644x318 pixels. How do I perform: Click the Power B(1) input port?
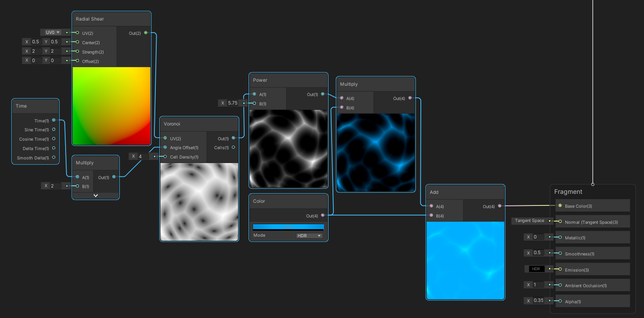click(x=255, y=104)
